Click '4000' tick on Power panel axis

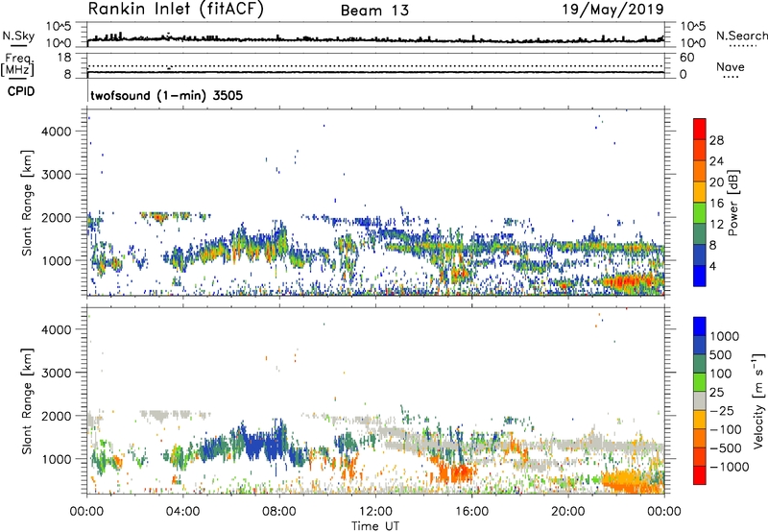click(57, 132)
